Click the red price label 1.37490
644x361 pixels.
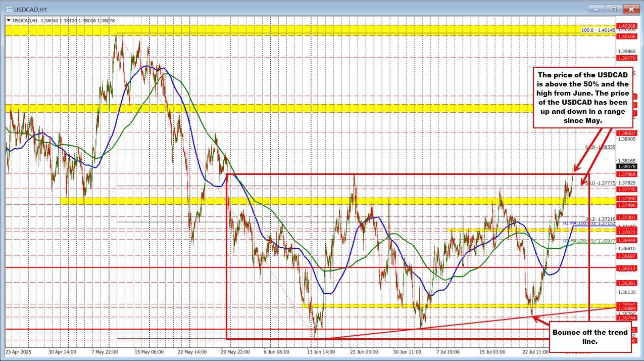627,205
